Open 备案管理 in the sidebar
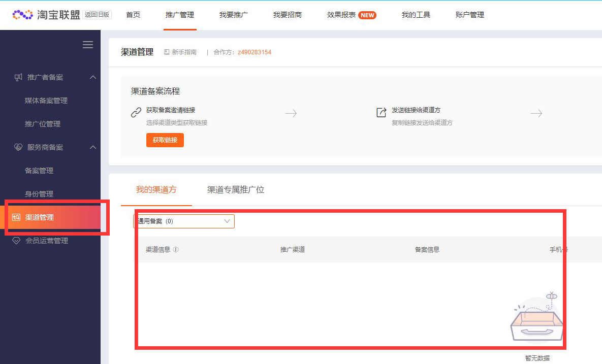The height and width of the screenshot is (364, 602). coord(39,171)
